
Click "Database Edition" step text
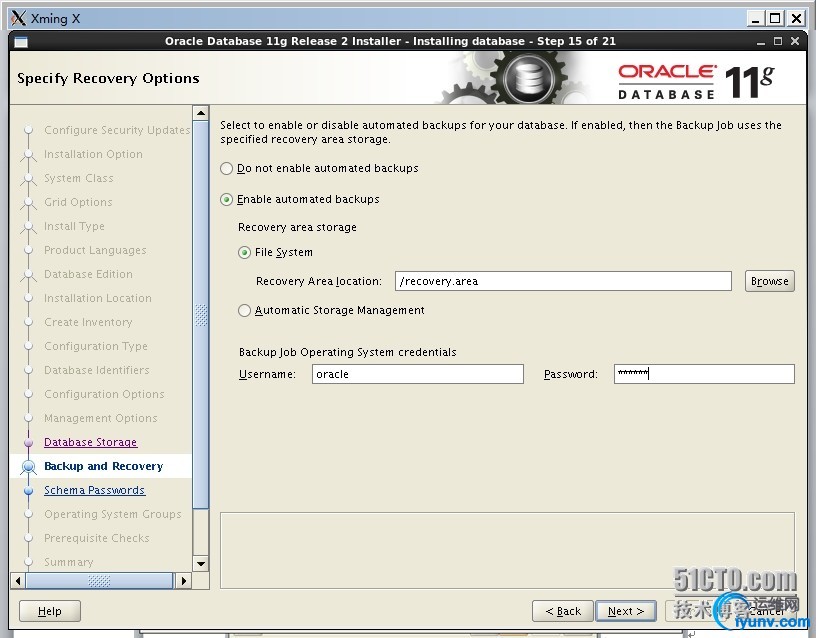click(88, 274)
